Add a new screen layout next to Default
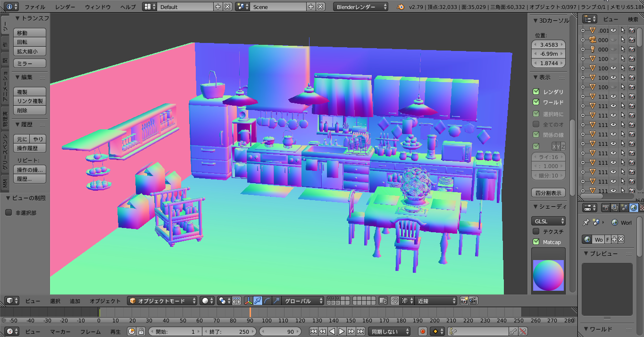 tap(218, 7)
